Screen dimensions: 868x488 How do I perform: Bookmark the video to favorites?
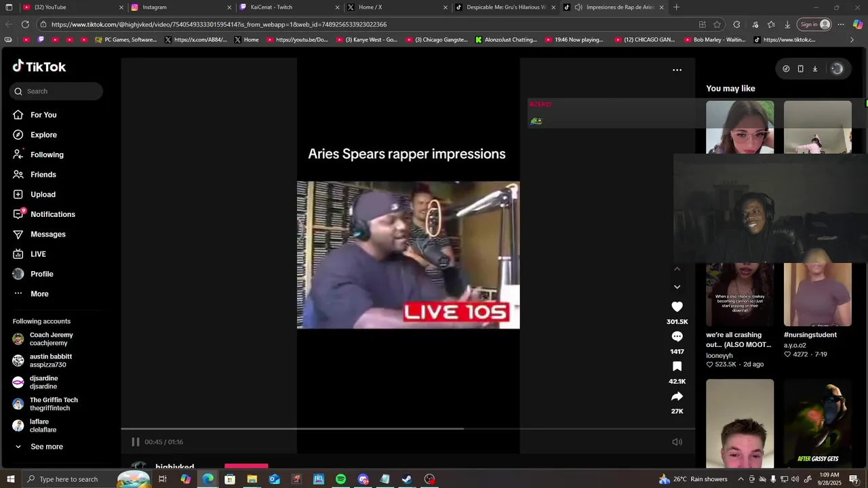(677, 367)
